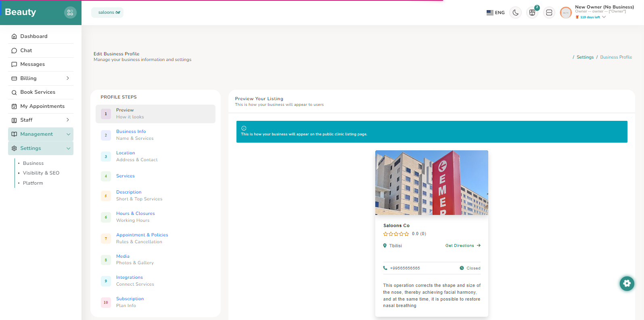Viewport: 644px width, 320px height.
Task: Toggle dark mode moon icon
Action: [x=515, y=13]
